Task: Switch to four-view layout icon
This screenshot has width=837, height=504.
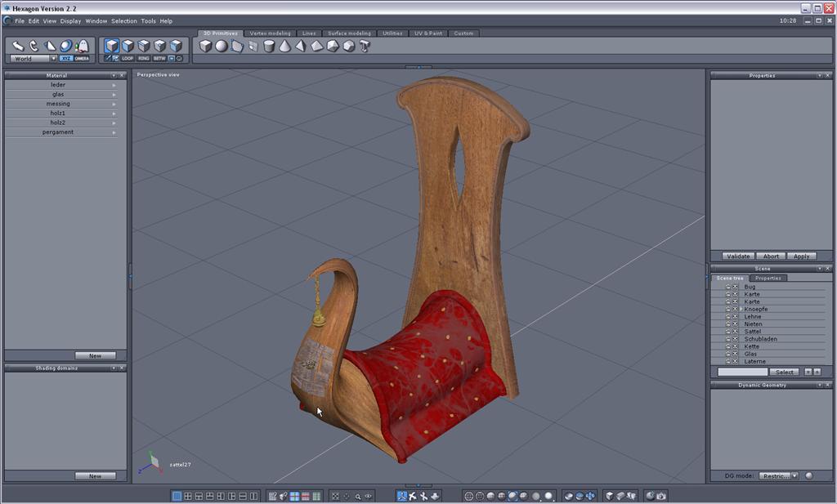Action: (x=188, y=496)
